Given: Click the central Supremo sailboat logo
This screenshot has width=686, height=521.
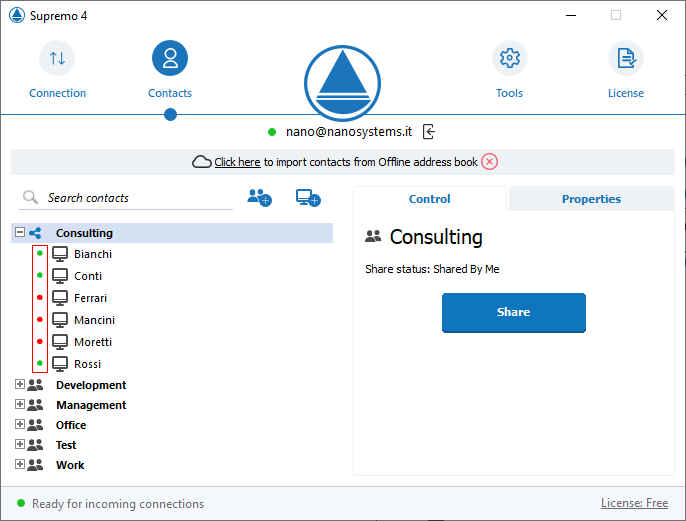Looking at the screenshot, I should (343, 83).
